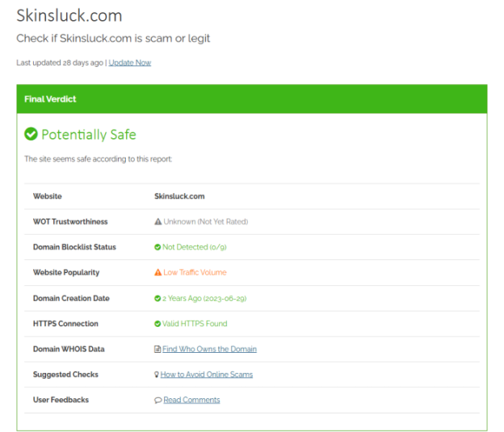This screenshot has height=432, width=504.
Task: Click the Update Now link
Action: [x=130, y=63]
